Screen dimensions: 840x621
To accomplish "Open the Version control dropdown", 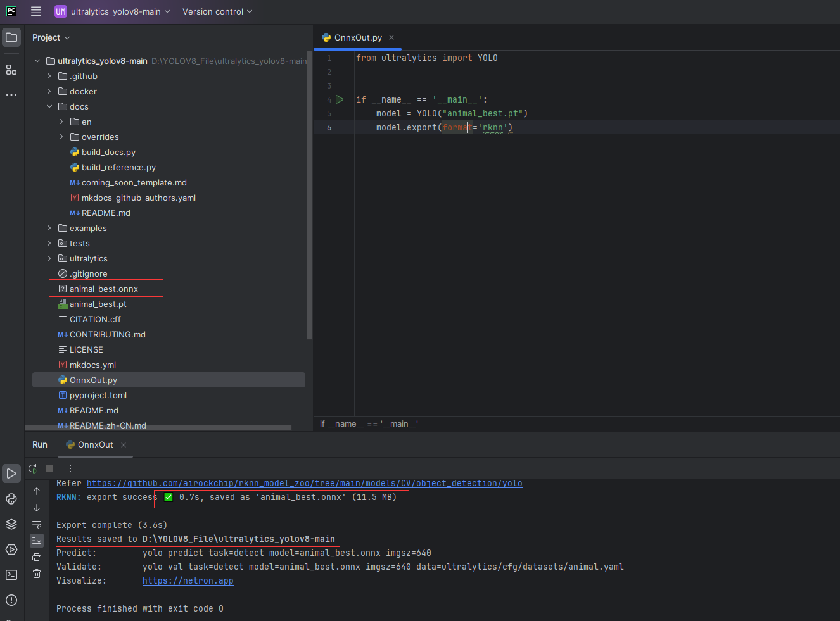I will [x=217, y=11].
